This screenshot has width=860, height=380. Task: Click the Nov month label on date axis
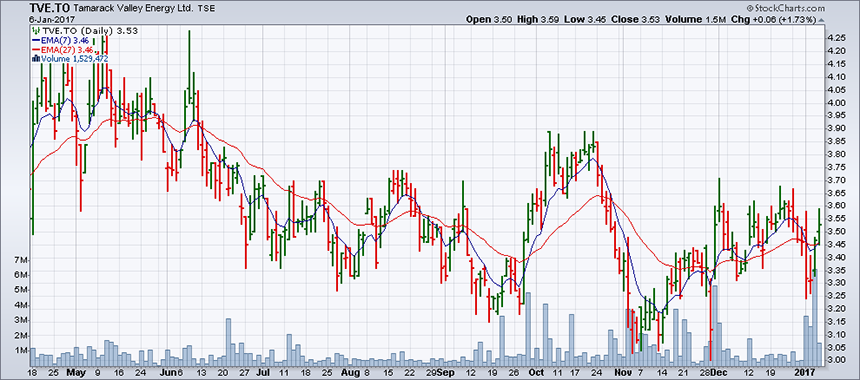tap(623, 372)
